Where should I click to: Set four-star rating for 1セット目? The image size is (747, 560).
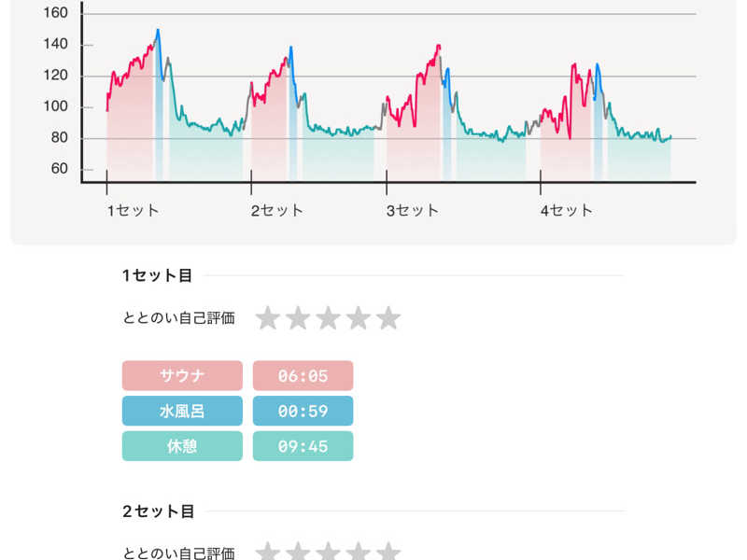(x=359, y=317)
